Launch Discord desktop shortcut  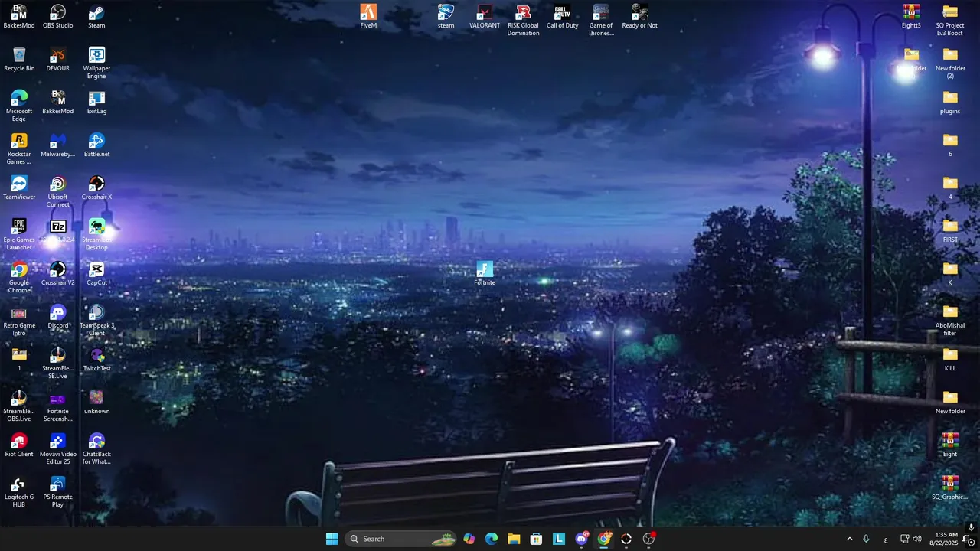pos(57,317)
